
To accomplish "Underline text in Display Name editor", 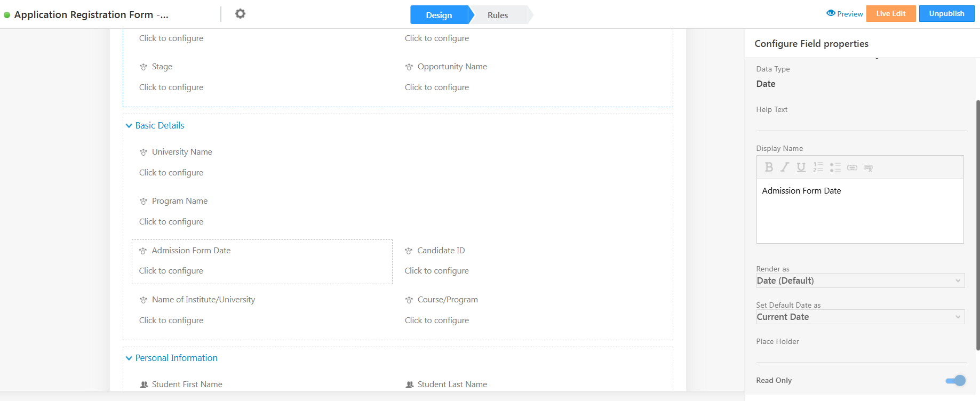I will 801,167.
